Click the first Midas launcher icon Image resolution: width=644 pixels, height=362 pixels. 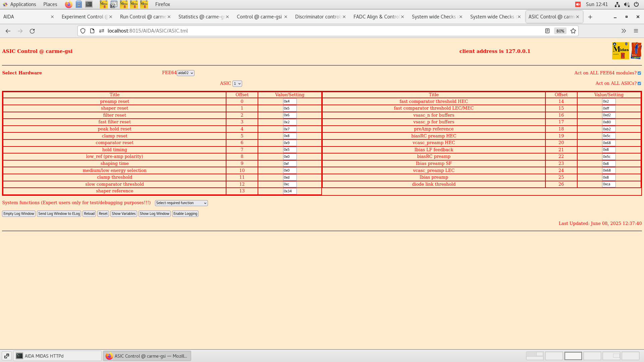[x=104, y=4]
